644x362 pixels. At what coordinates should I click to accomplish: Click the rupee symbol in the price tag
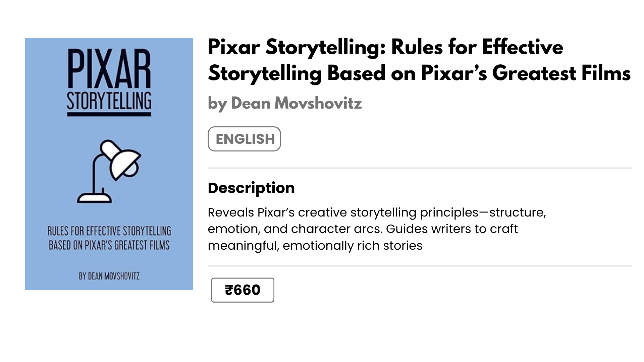(229, 290)
